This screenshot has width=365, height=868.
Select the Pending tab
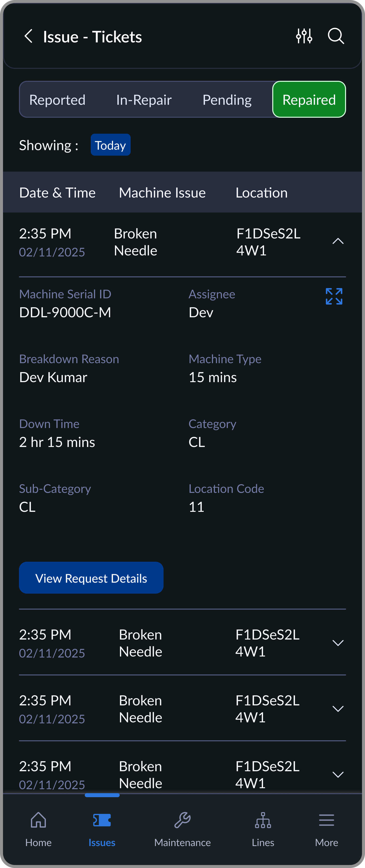click(227, 100)
